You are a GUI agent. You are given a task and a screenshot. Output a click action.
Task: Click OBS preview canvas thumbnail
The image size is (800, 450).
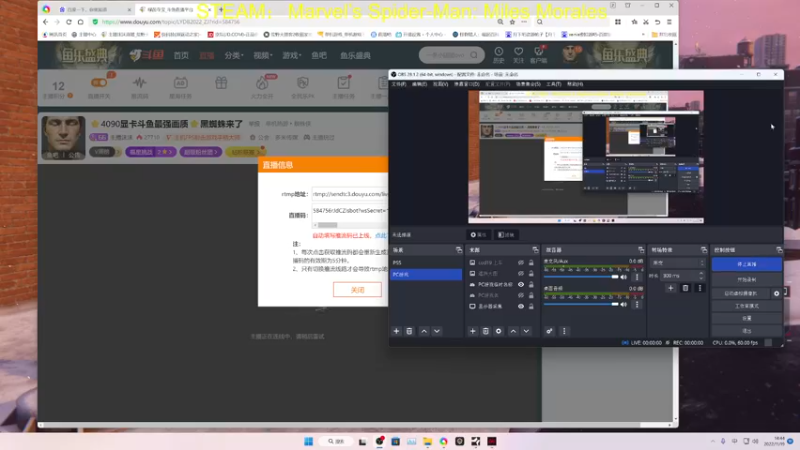586,157
